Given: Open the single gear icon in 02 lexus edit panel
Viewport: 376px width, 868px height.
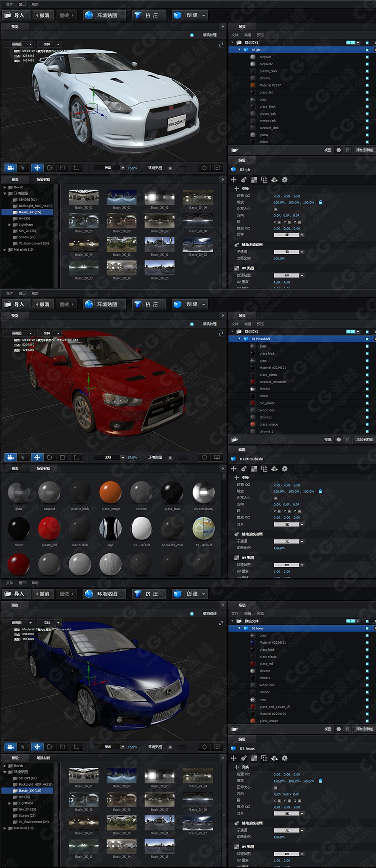Looking at the screenshot, I should [285, 758].
